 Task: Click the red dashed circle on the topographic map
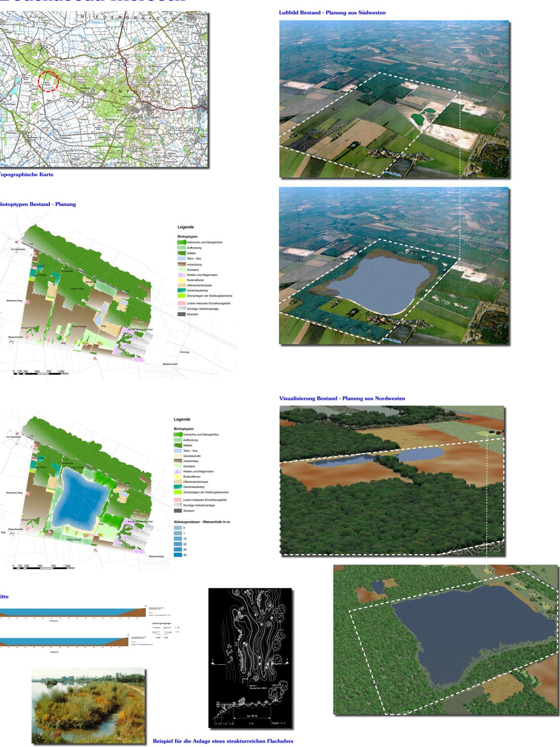[48, 81]
